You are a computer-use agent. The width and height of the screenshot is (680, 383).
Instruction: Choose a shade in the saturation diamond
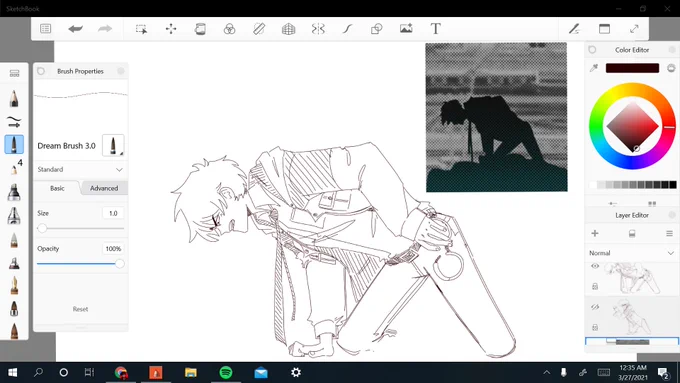tap(632, 126)
